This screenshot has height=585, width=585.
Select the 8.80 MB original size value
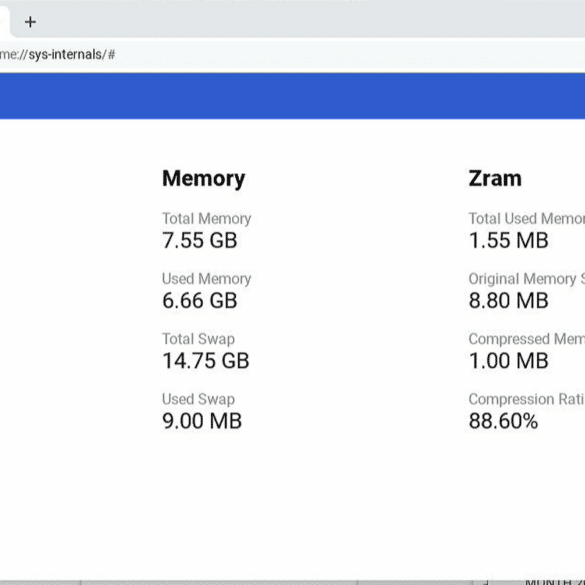coord(509,301)
